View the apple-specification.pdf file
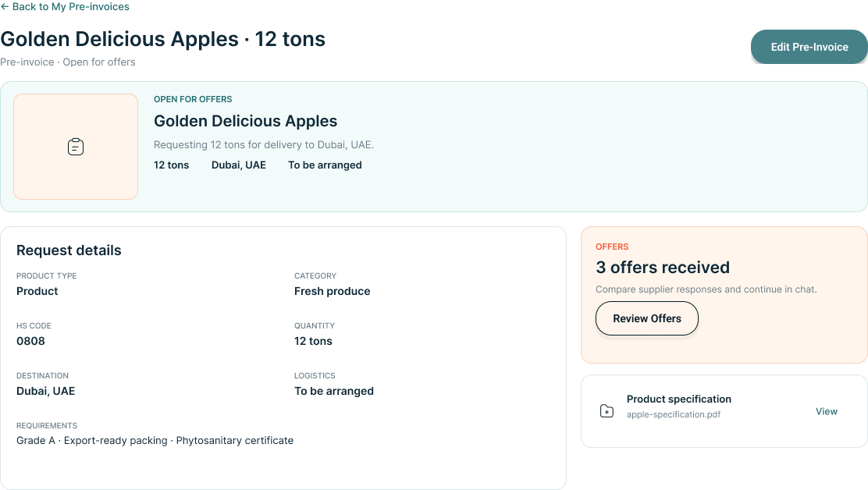This screenshot has height=490, width=868. pyautogui.click(x=826, y=411)
